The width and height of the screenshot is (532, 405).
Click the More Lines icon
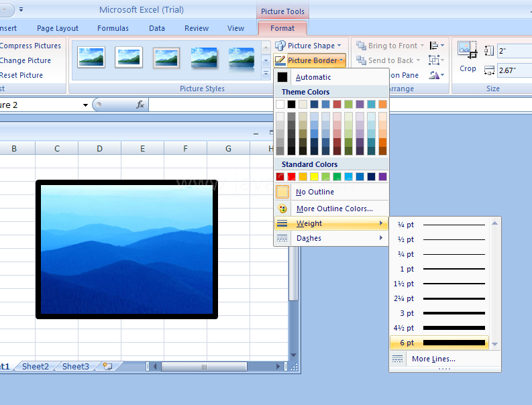[397, 359]
